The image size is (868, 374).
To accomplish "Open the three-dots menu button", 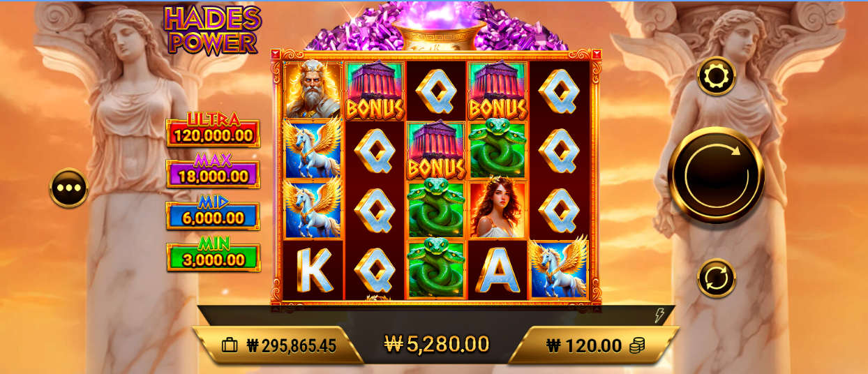I will pos(69,188).
